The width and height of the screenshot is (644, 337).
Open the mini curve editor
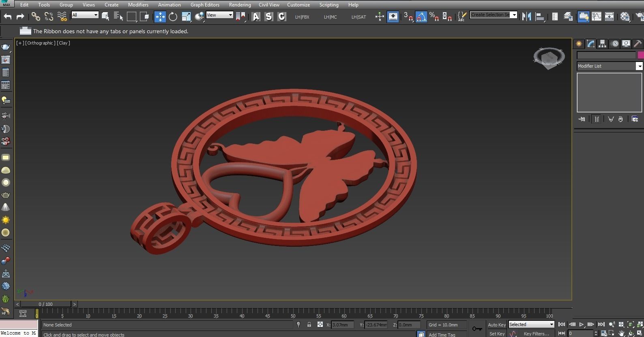(23, 314)
